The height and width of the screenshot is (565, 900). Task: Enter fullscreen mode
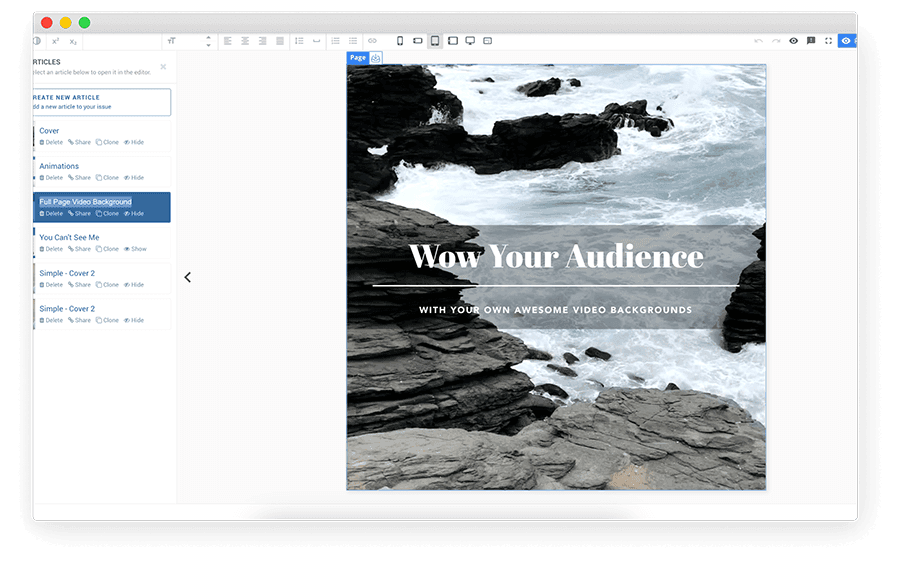[828, 41]
